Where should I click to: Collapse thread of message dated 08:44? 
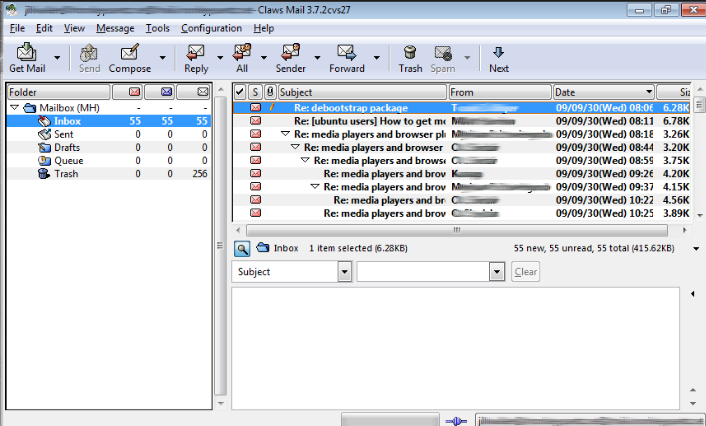295,147
